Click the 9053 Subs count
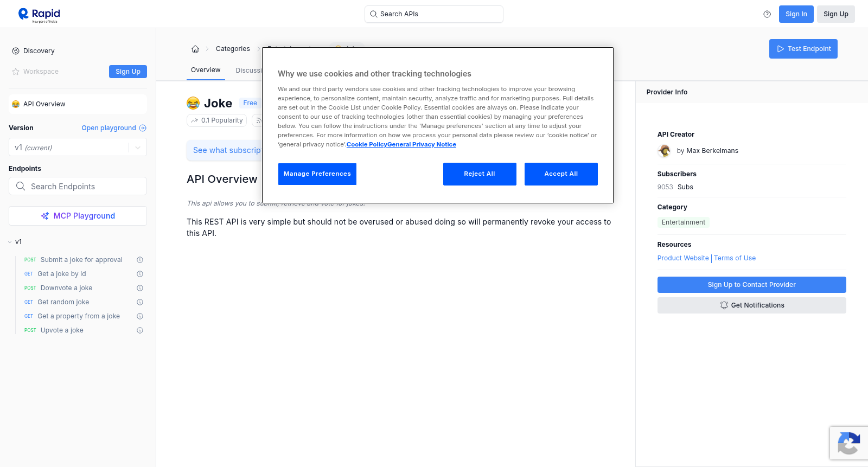Image resolution: width=868 pixels, height=467 pixels. coord(675,187)
